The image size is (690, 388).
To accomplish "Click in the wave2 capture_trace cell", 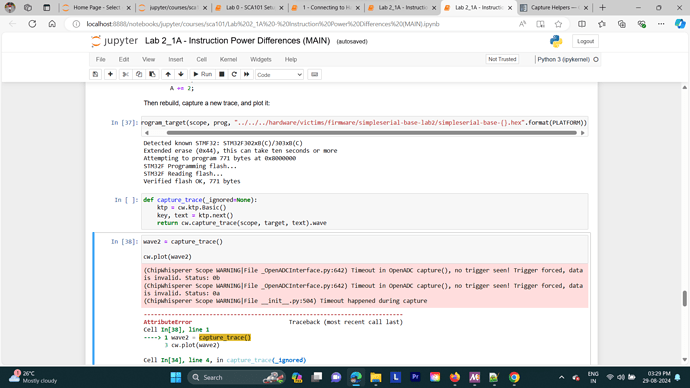I will coord(364,249).
